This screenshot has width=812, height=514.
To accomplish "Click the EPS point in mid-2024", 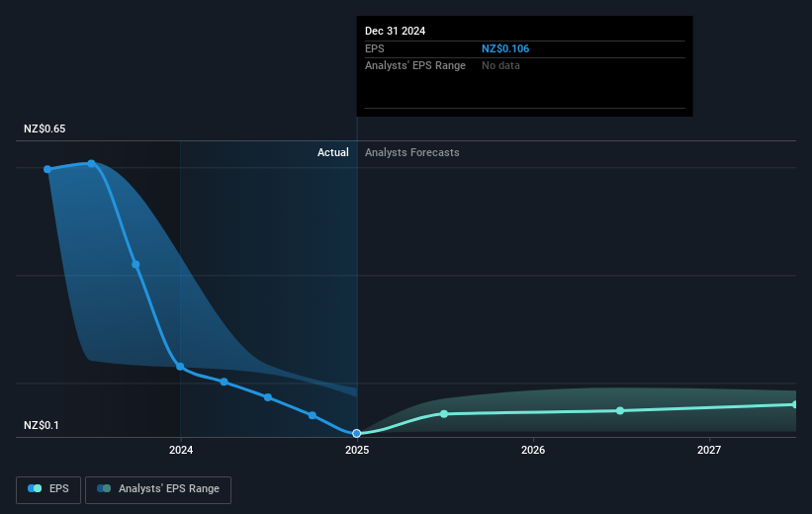I will click(x=268, y=397).
